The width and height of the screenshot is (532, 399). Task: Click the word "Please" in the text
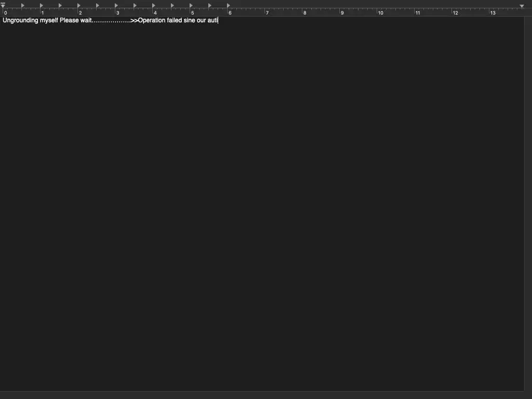tap(69, 20)
